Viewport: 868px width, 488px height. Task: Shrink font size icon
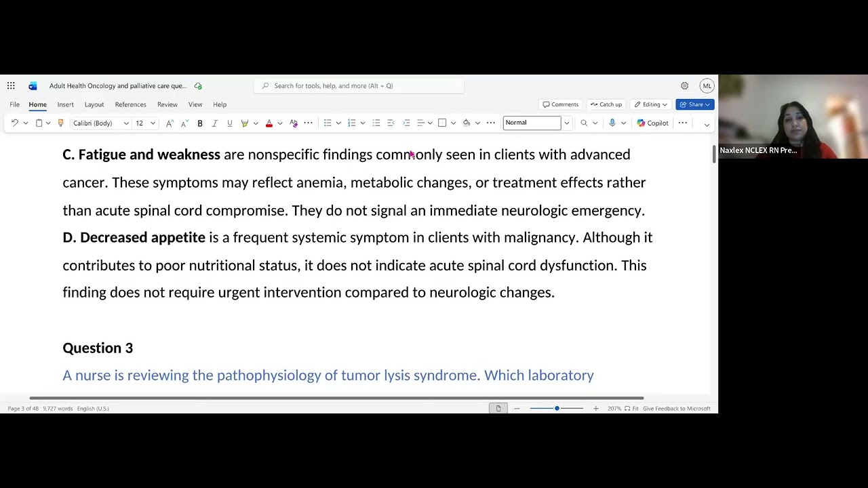pyautogui.click(x=184, y=123)
